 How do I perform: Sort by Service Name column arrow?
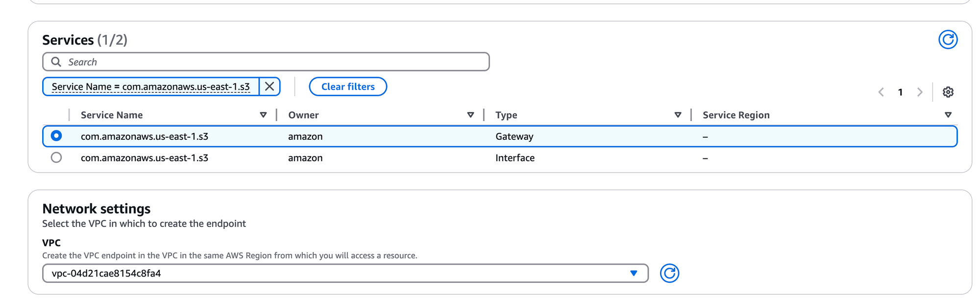click(263, 115)
